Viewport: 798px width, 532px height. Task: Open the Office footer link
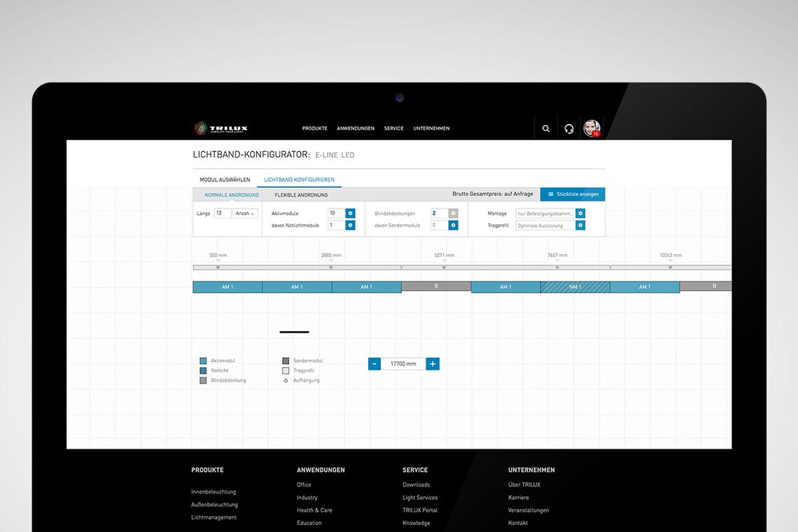click(304, 484)
